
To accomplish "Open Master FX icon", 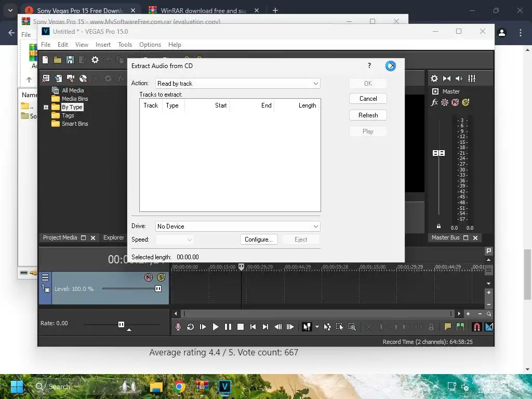I will click(434, 102).
